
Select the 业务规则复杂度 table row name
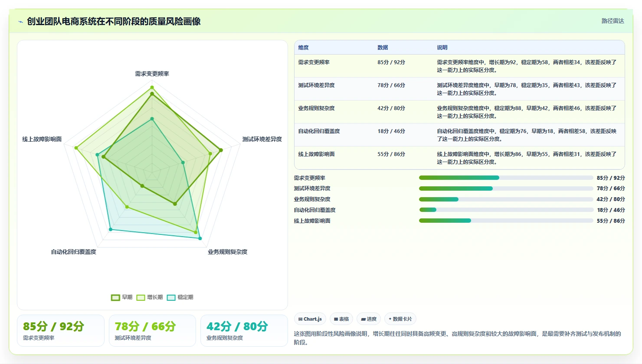point(316,108)
